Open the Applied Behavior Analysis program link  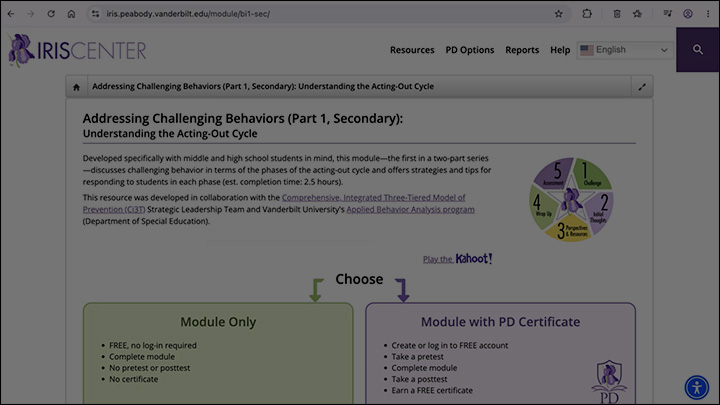point(411,210)
